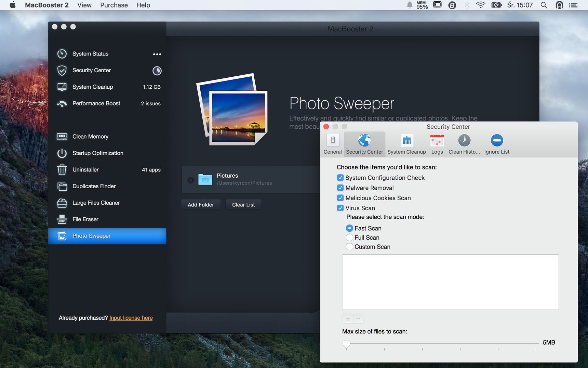Select Fast Scan mode
This screenshot has width=588, height=368.
point(349,228)
